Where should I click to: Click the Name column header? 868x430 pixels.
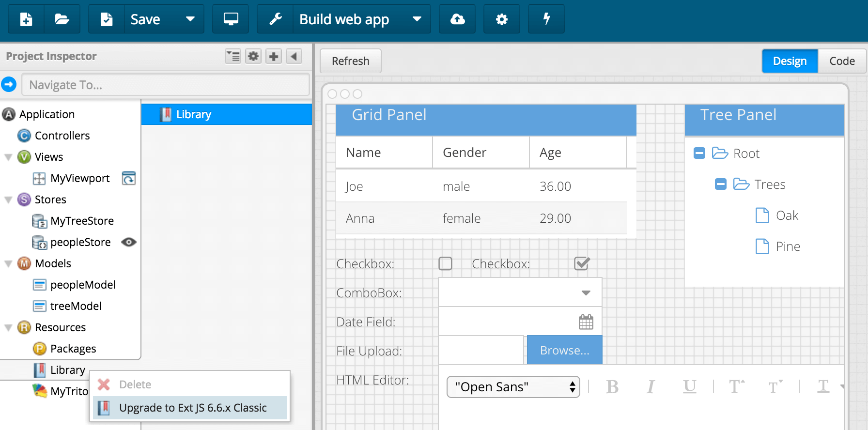pyautogui.click(x=384, y=153)
